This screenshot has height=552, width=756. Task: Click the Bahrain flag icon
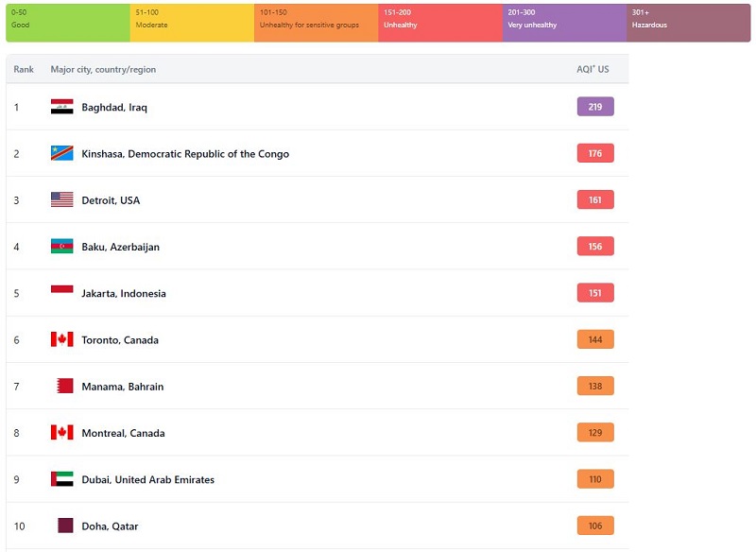tap(64, 386)
